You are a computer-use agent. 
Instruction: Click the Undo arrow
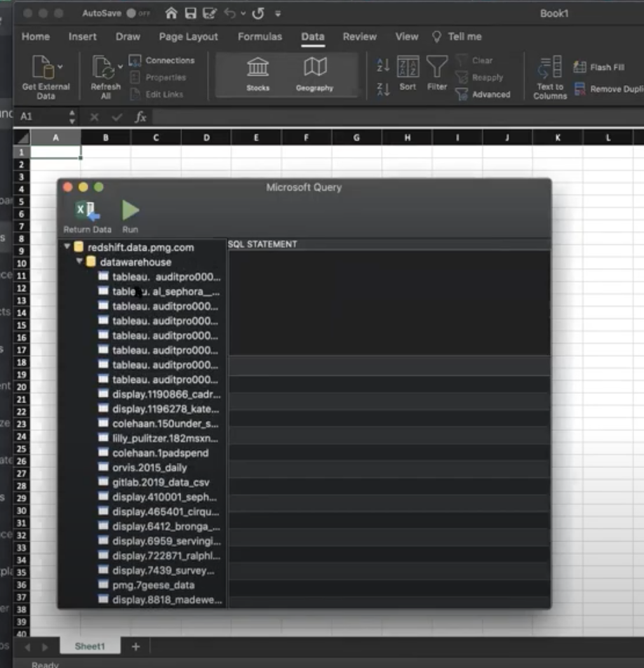(230, 13)
